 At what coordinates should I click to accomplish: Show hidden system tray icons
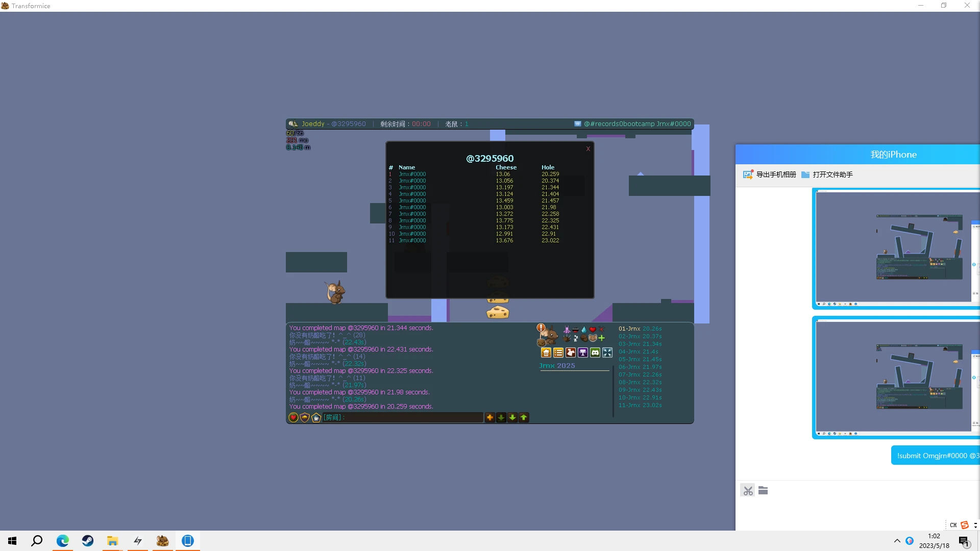(x=897, y=541)
